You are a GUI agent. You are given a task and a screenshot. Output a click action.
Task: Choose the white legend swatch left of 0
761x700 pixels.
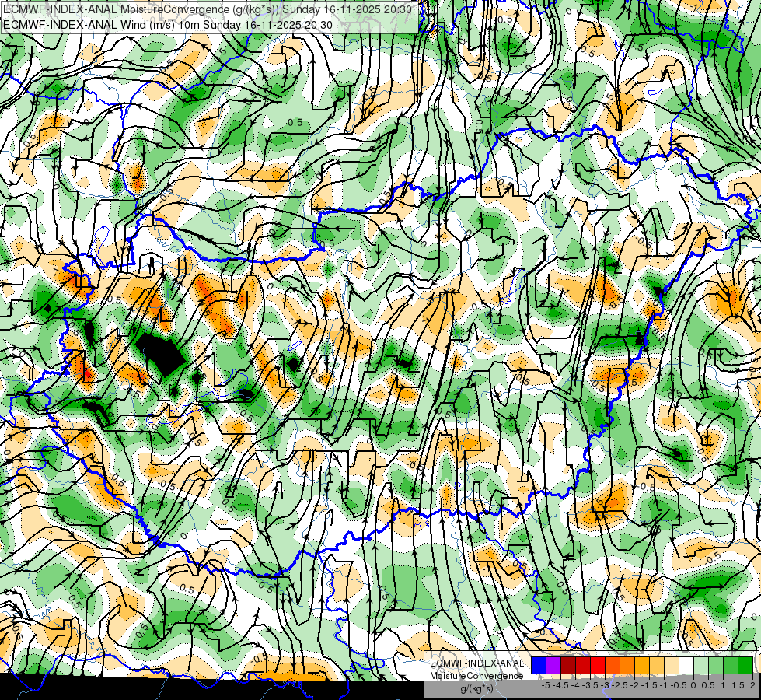point(686,666)
